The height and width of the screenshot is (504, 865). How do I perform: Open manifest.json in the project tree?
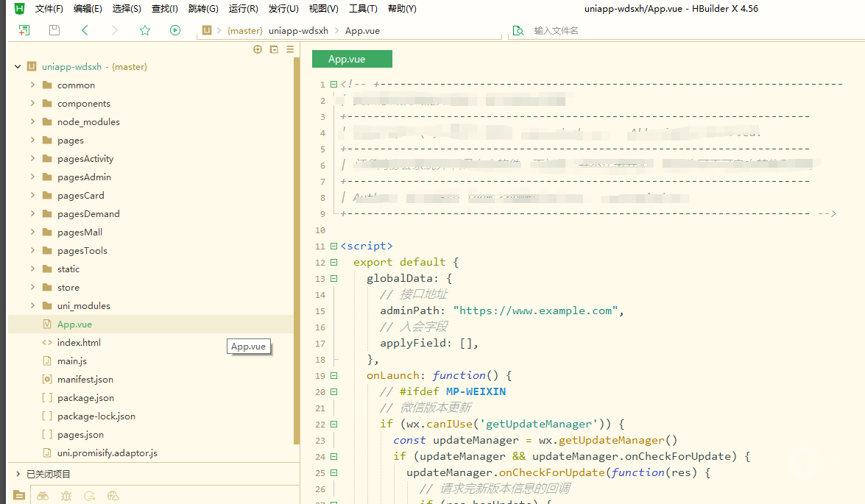(85, 380)
